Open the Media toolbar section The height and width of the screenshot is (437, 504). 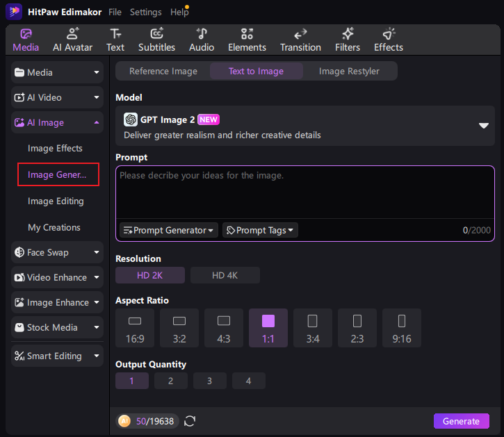click(x=26, y=40)
